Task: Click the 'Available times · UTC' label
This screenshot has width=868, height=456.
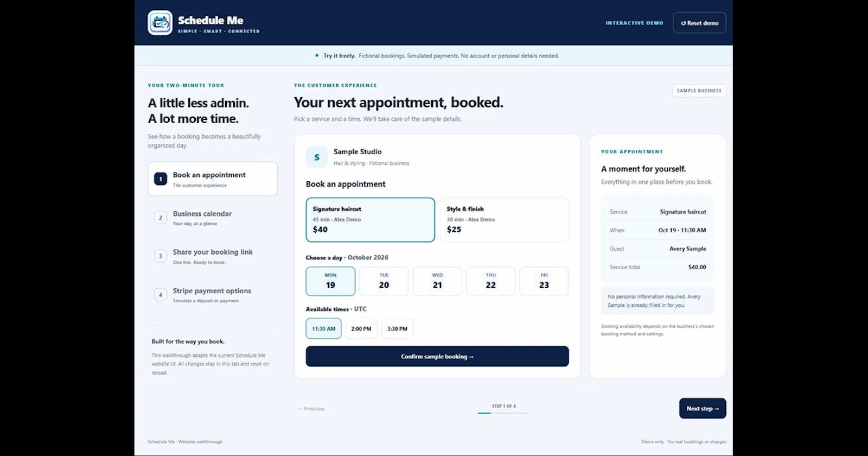Action: (x=336, y=309)
